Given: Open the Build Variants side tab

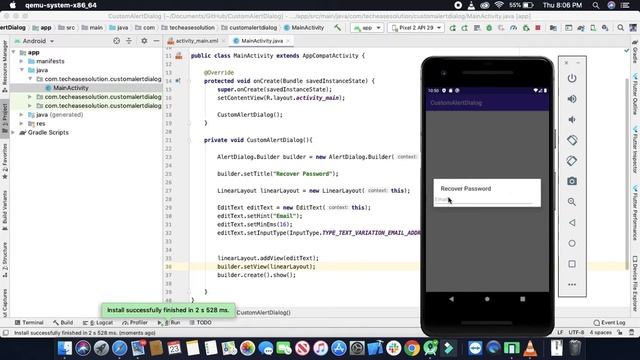Looking at the screenshot, I should (5, 210).
